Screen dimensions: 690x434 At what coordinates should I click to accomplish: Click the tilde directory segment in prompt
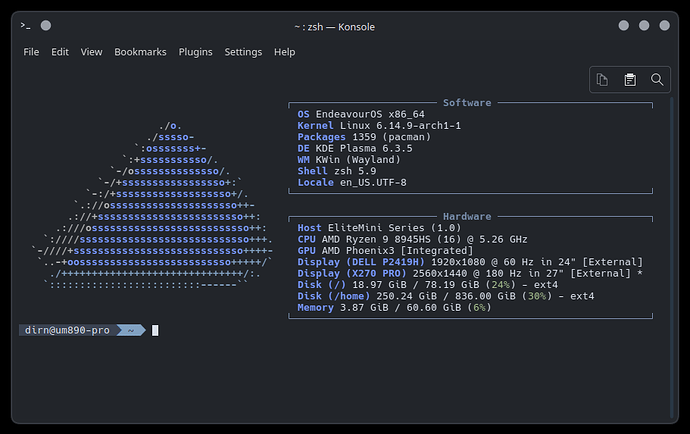pos(131,330)
